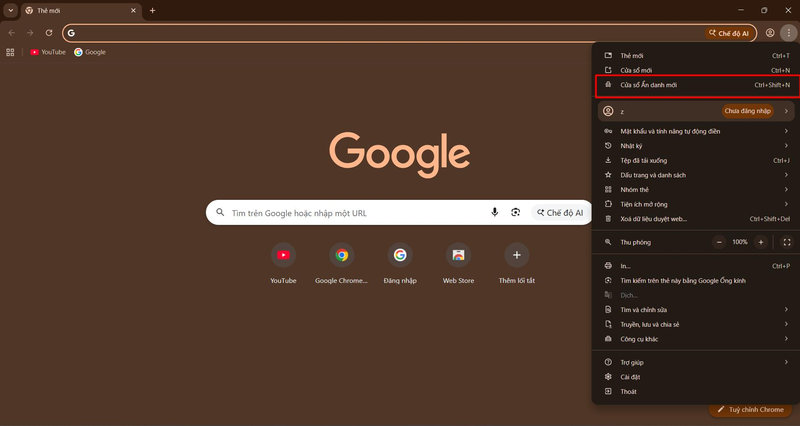Expand 'Truyền, lưu và chia sẻ' submenu
Screen dimensions: 800x426
[696, 324]
